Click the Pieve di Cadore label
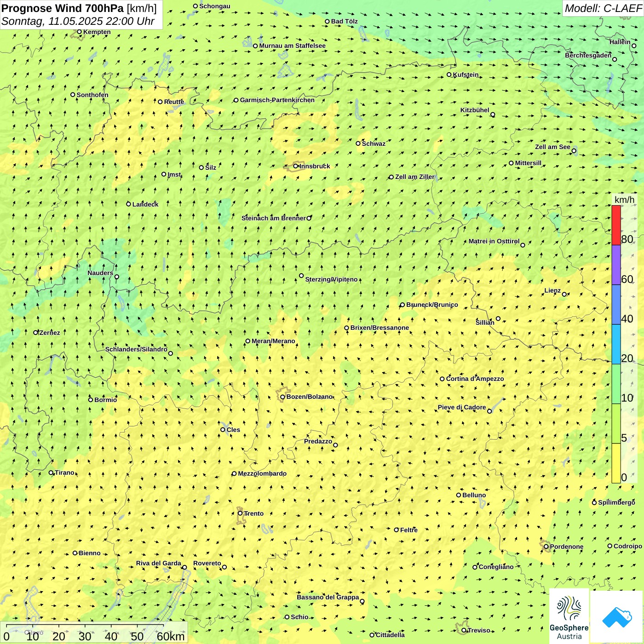This screenshot has height=644, width=644. tap(461, 407)
